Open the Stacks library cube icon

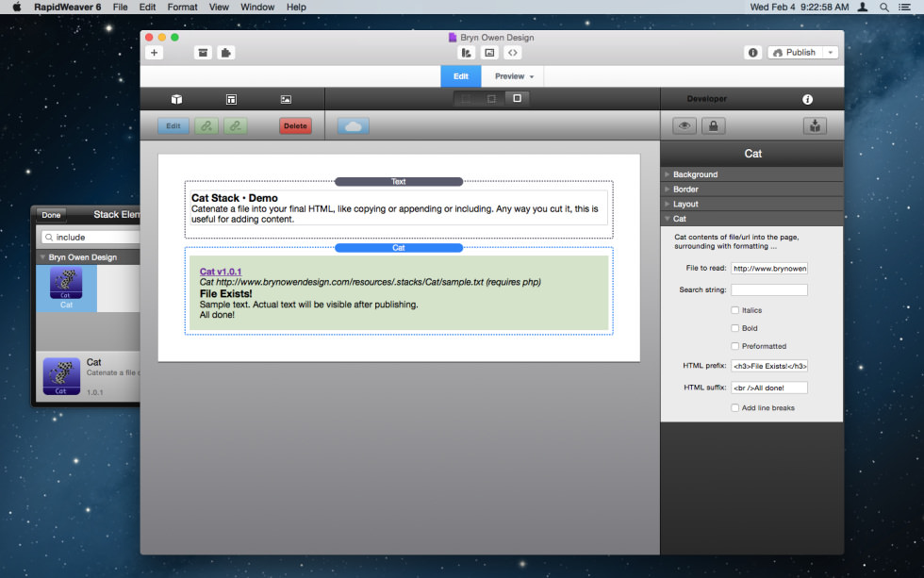point(176,99)
